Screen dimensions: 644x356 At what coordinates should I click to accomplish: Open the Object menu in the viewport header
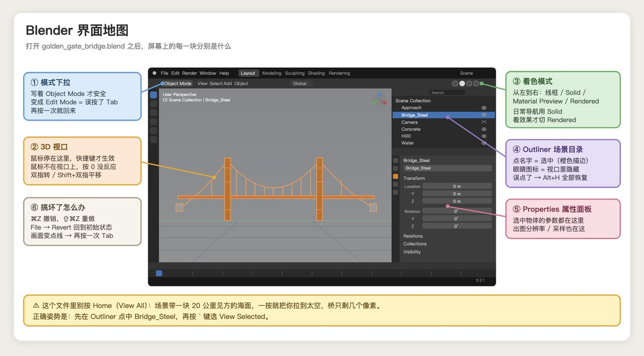click(x=241, y=84)
